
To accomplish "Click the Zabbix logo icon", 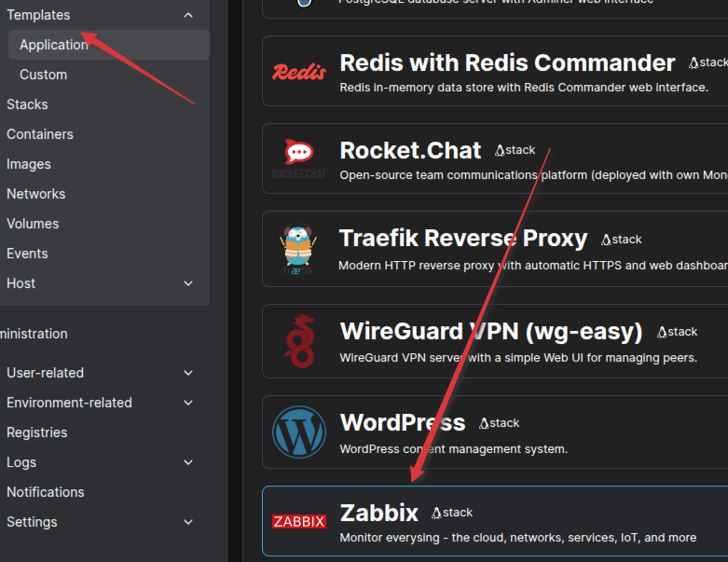I will click(299, 521).
